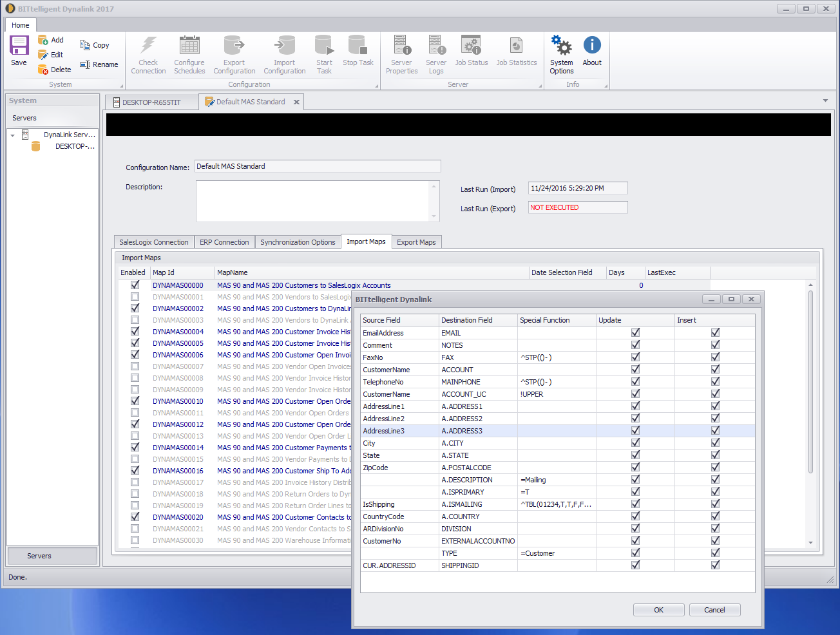Expand Server group dialog launcher

click(540, 86)
